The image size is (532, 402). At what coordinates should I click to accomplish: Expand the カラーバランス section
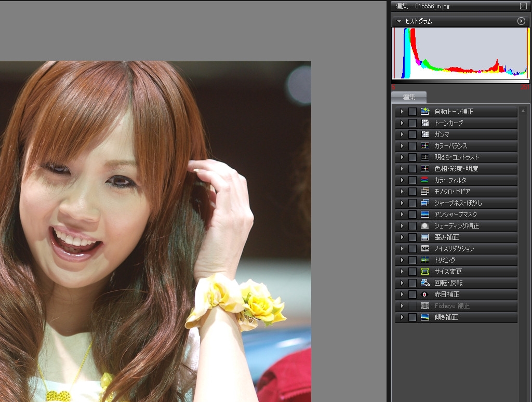tap(402, 146)
